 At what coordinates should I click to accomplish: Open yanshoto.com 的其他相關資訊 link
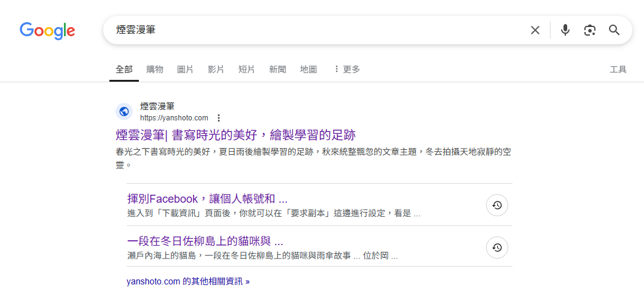[188, 282]
